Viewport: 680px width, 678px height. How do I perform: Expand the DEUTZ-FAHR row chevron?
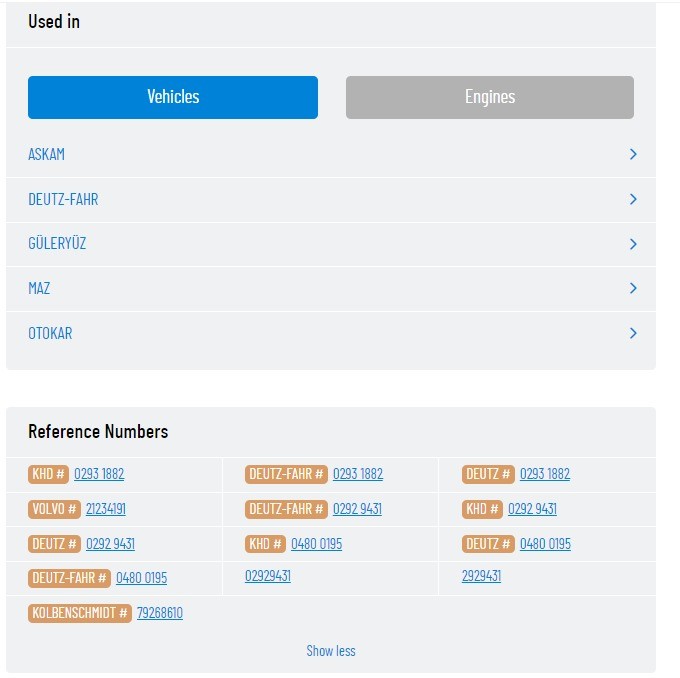tap(633, 199)
